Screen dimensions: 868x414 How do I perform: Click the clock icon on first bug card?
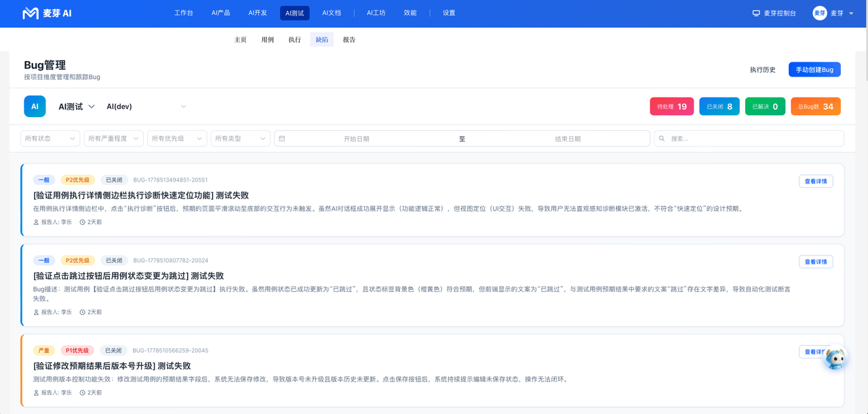pos(83,222)
